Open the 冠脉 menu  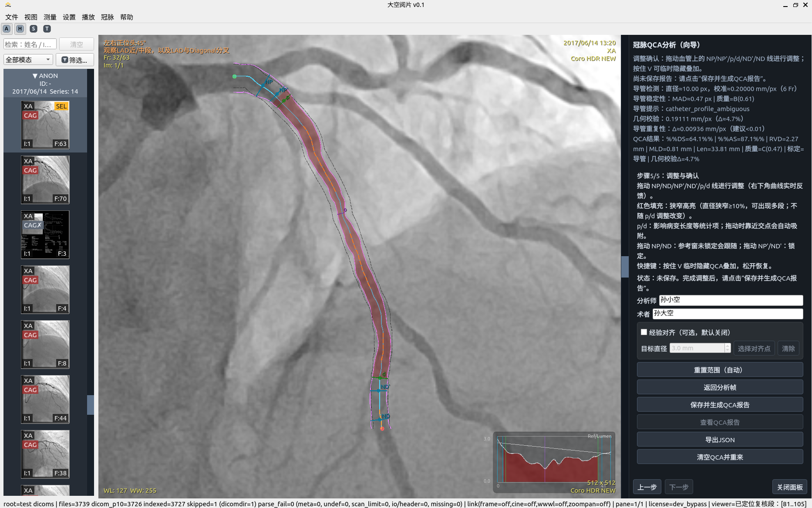coord(107,17)
